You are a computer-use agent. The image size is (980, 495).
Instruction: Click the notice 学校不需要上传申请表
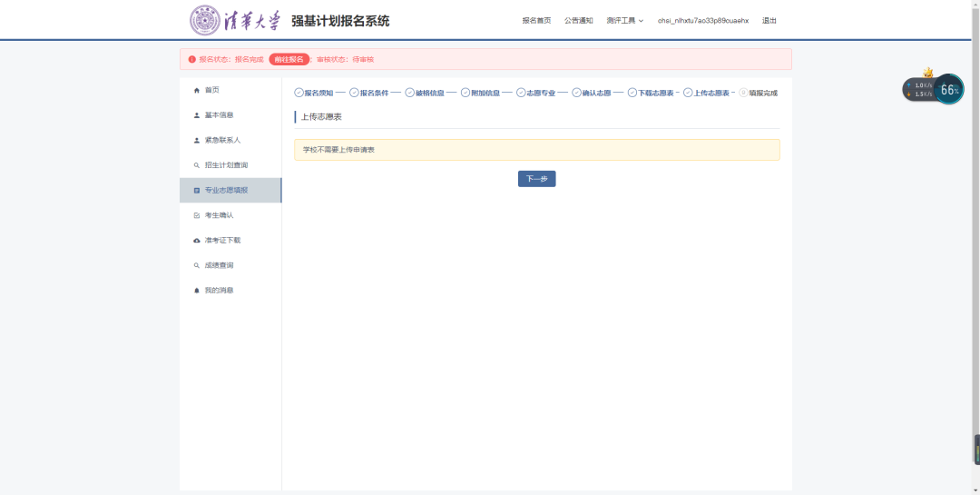537,150
